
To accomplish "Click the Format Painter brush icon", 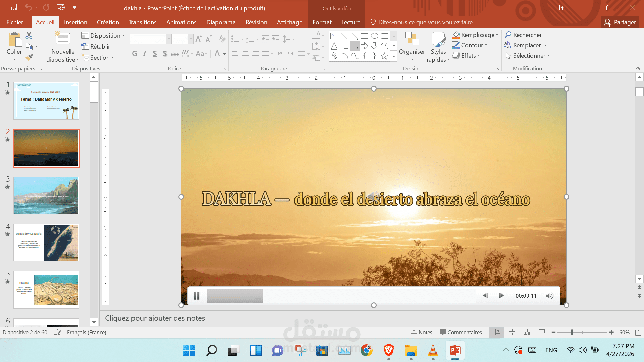I will (x=29, y=57).
